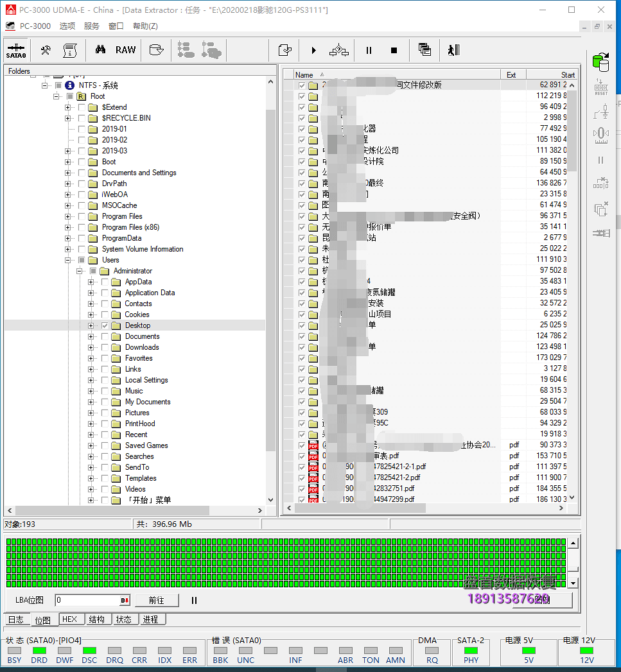Stop the process with square icon

click(394, 50)
